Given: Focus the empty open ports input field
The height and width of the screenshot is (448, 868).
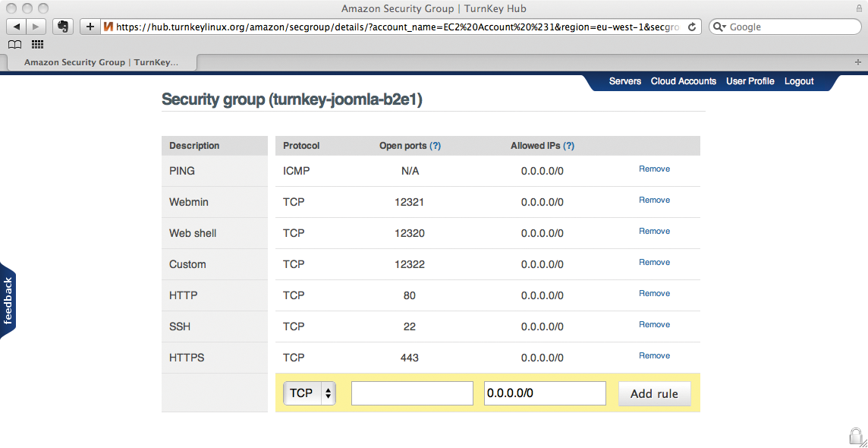Looking at the screenshot, I should click(x=412, y=393).
